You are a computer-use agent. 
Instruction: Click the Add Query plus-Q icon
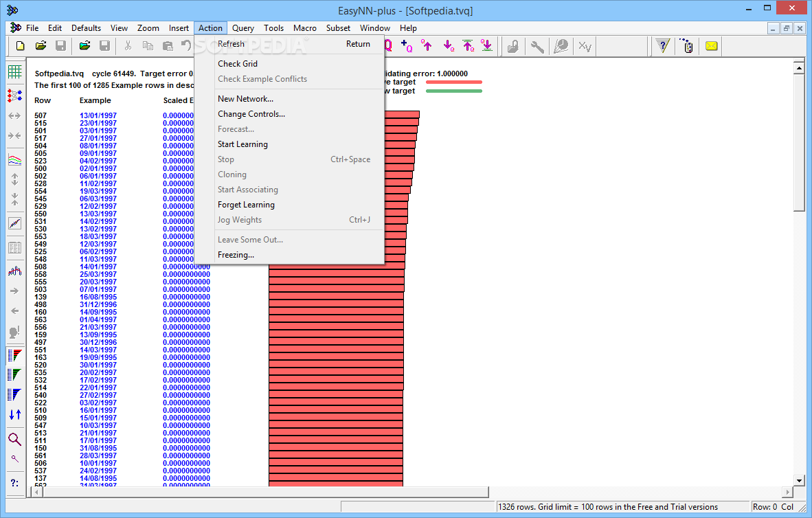[x=407, y=46]
